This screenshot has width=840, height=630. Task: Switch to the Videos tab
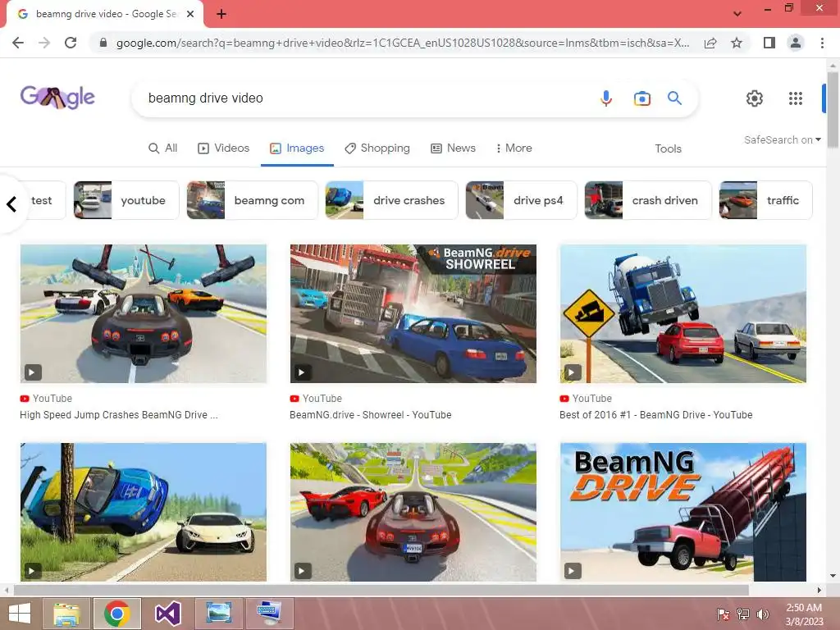tap(223, 148)
